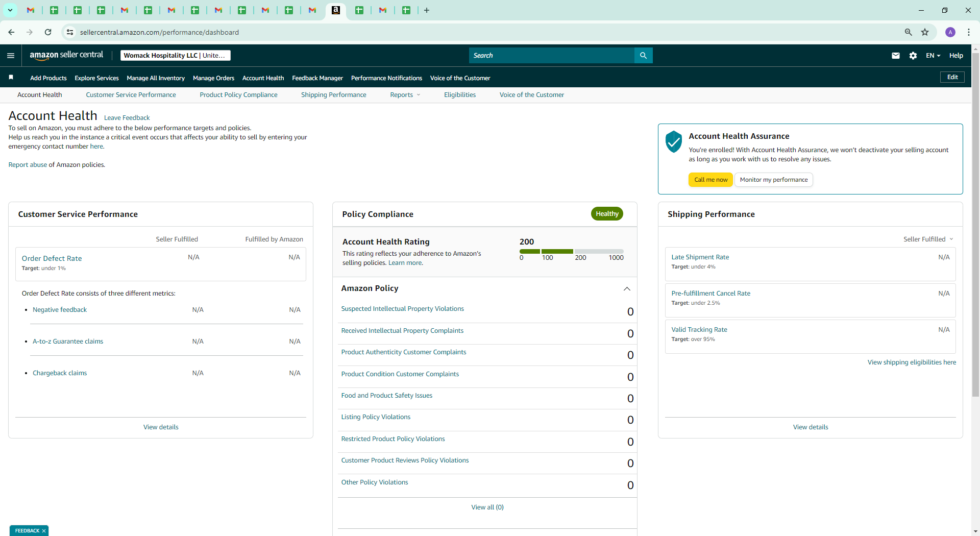Bookmark this page with the star icon
980x536 pixels.
(925, 32)
